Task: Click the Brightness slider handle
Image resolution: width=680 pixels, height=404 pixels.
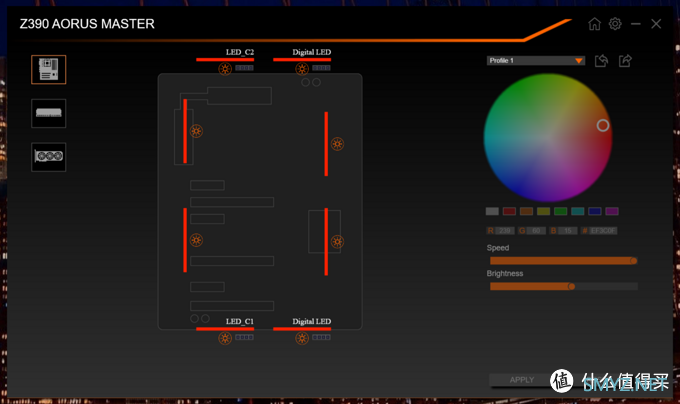Action: 572,286
